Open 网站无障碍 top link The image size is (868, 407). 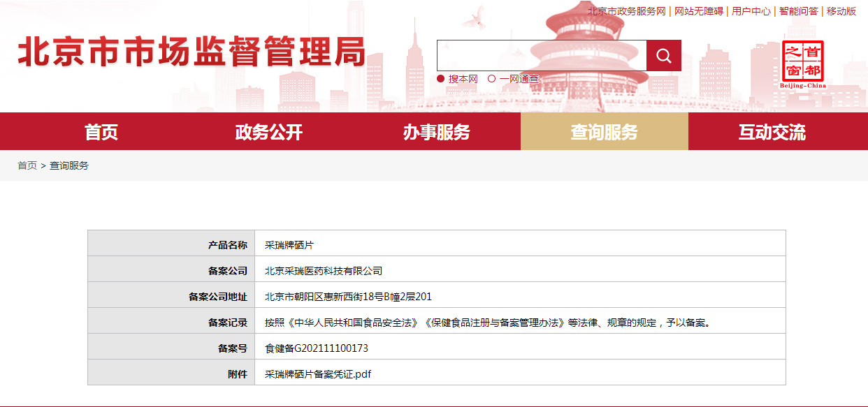click(x=699, y=11)
